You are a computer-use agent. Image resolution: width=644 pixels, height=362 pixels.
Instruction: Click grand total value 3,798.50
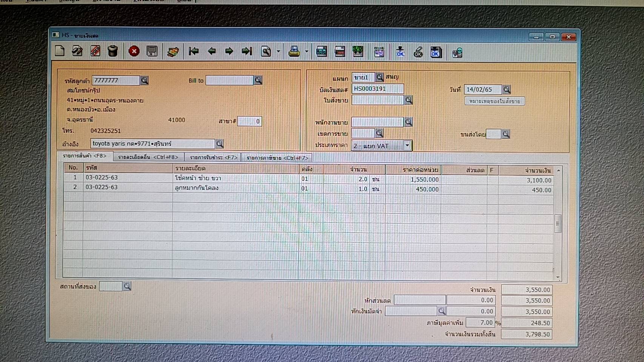(527, 334)
